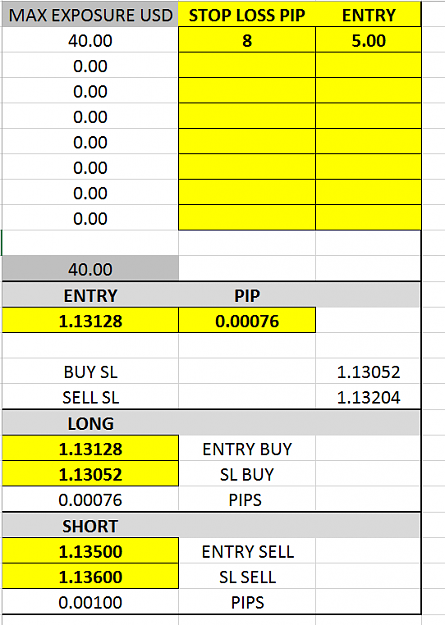Select the pip value cell 0.00076 under PIP
The width and height of the screenshot is (445, 625).
(x=247, y=320)
